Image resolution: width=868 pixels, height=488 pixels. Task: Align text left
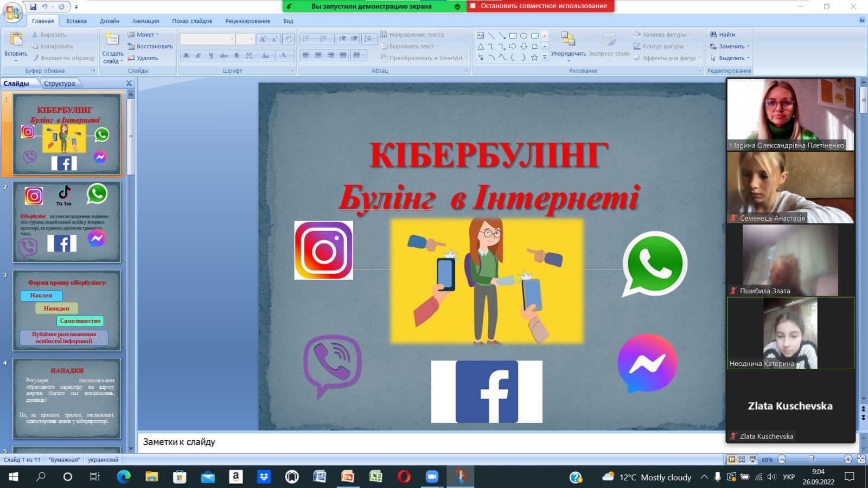pyautogui.click(x=306, y=55)
